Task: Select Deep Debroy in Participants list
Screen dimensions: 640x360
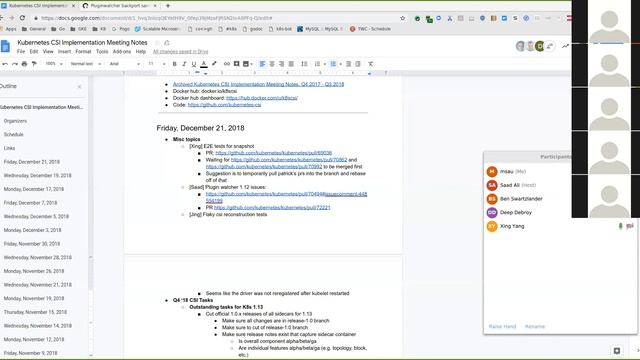Action: (x=516, y=213)
